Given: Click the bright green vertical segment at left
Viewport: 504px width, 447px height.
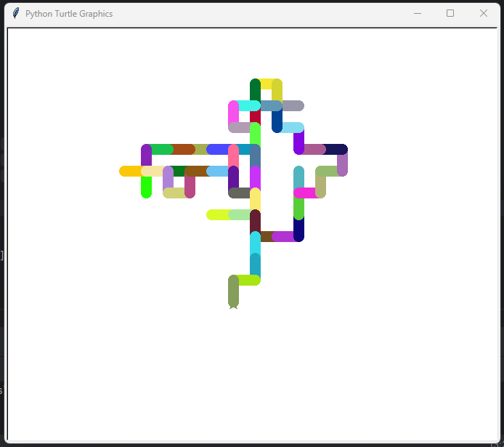Looking at the screenshot, I should tap(146, 187).
